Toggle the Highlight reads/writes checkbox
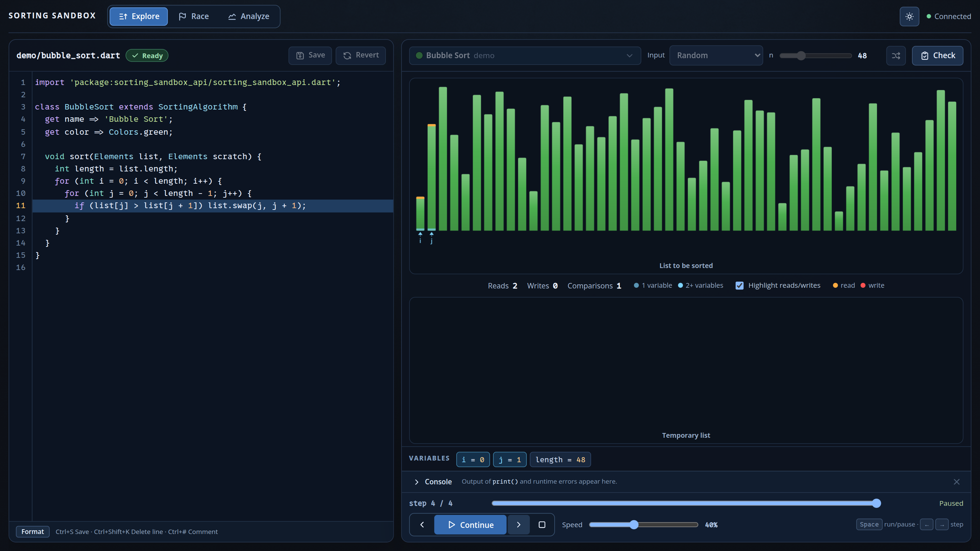The image size is (980, 551). pyautogui.click(x=739, y=286)
